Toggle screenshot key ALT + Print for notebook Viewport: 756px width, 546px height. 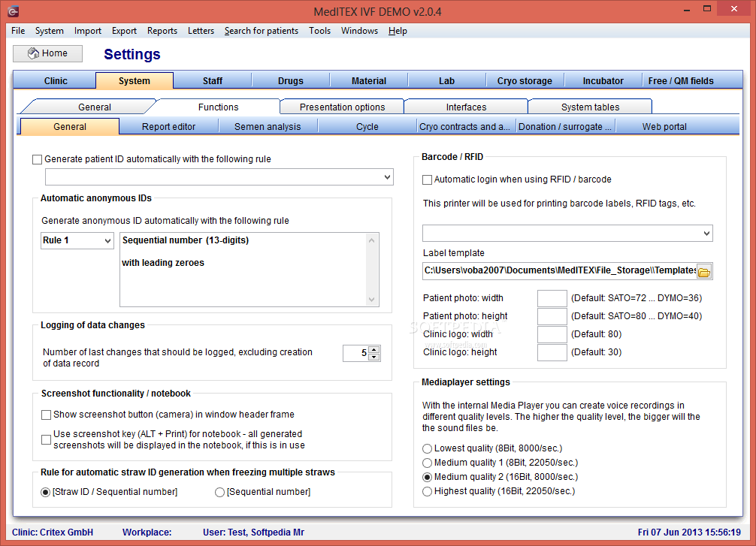(47, 439)
